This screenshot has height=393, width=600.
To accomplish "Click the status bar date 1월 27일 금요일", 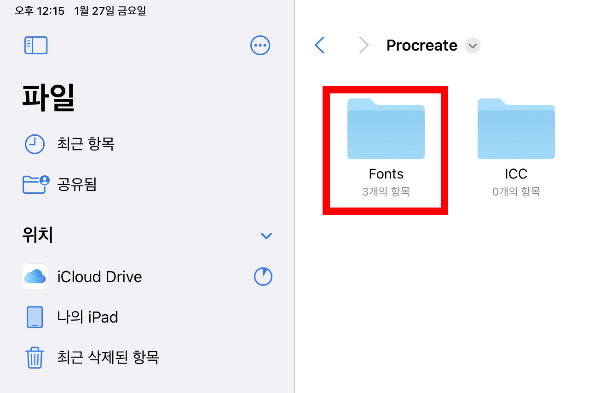I will point(110,11).
